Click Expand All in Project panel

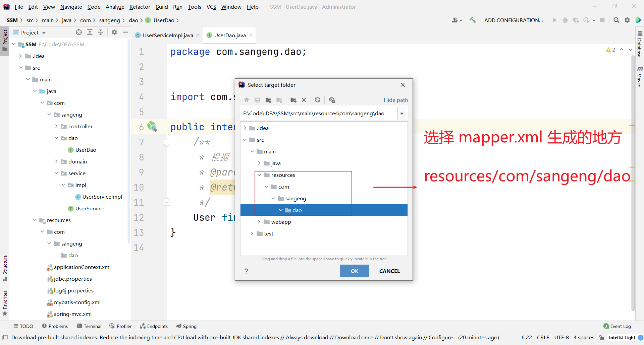click(x=90, y=32)
